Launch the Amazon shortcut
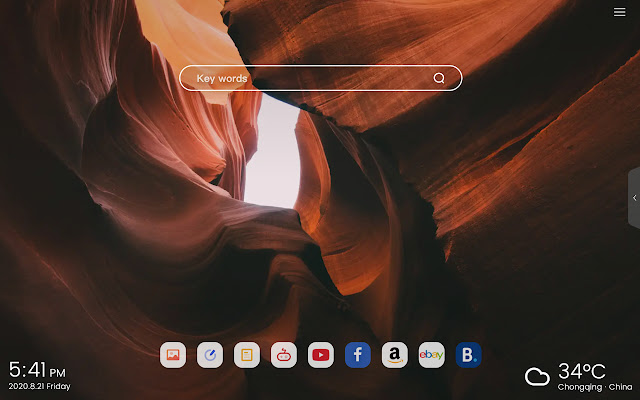 (x=394, y=355)
